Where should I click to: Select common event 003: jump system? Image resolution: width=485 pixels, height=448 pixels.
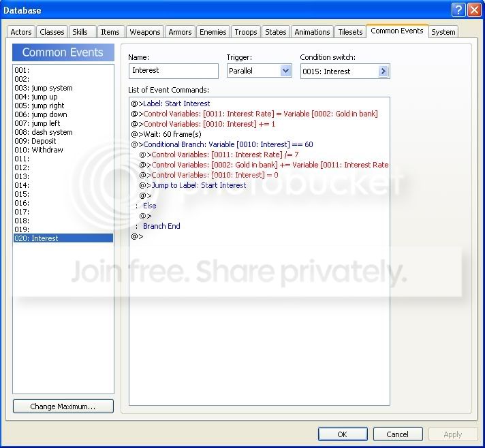click(43, 88)
